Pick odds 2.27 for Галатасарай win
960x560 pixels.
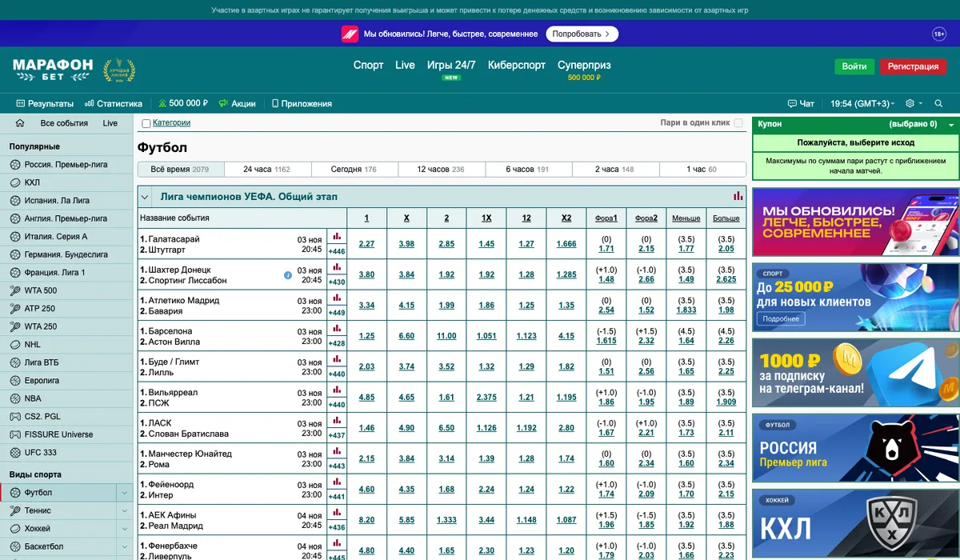[x=366, y=244]
